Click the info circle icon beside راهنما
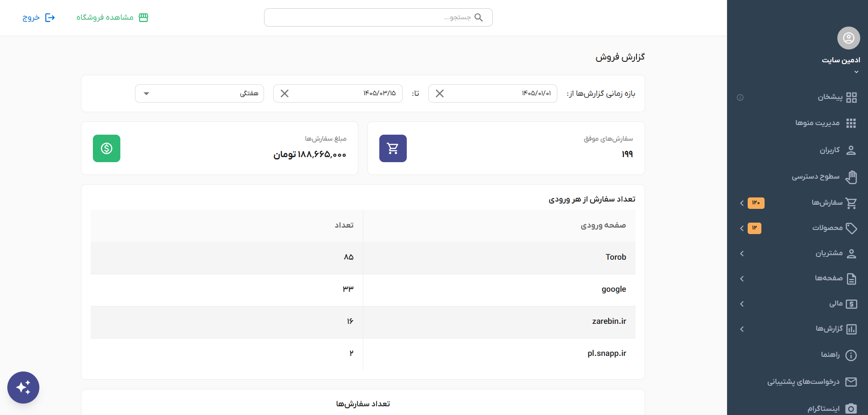The width and height of the screenshot is (868, 415). (x=851, y=355)
